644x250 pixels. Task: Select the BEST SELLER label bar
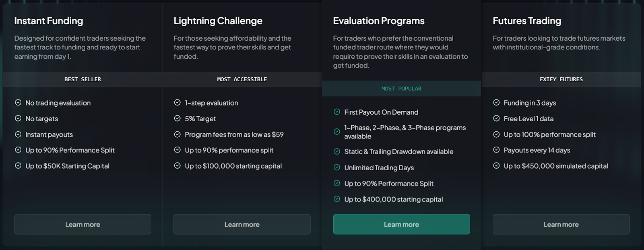(83, 79)
